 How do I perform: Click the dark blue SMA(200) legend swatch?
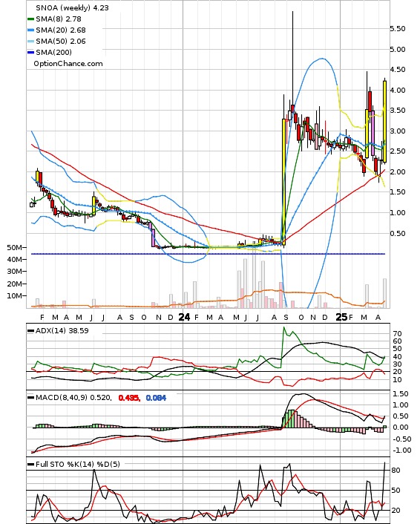click(x=30, y=52)
